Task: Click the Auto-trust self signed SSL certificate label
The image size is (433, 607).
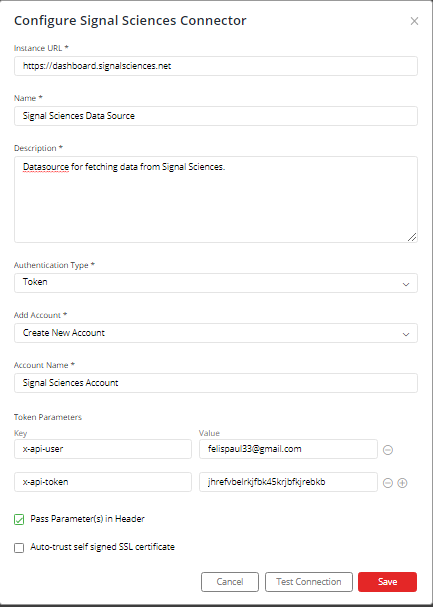Action: pyautogui.click(x=103, y=547)
